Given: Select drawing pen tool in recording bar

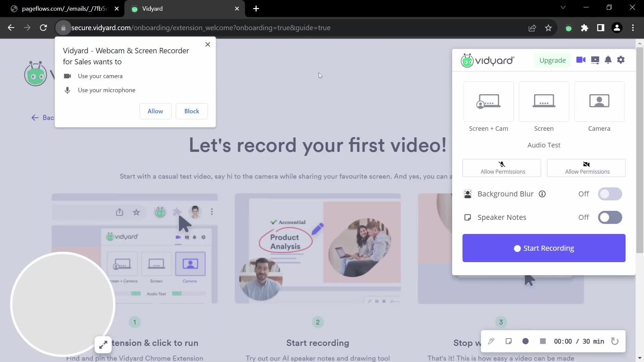Looking at the screenshot, I should 491,341.
